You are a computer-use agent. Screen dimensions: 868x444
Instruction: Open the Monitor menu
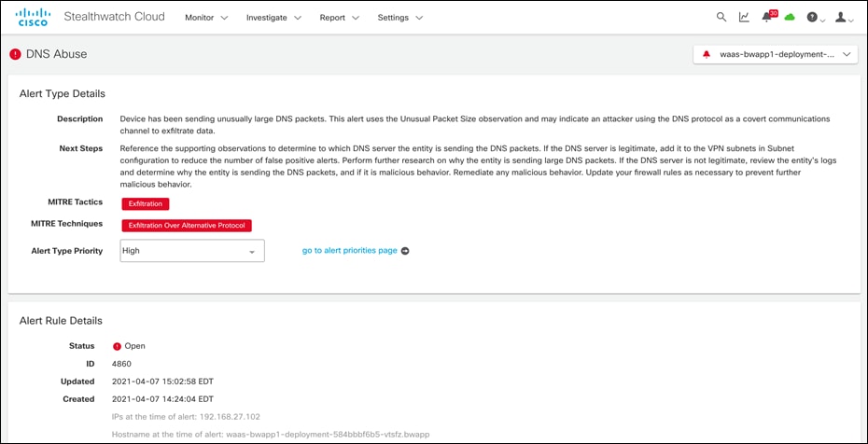(206, 18)
